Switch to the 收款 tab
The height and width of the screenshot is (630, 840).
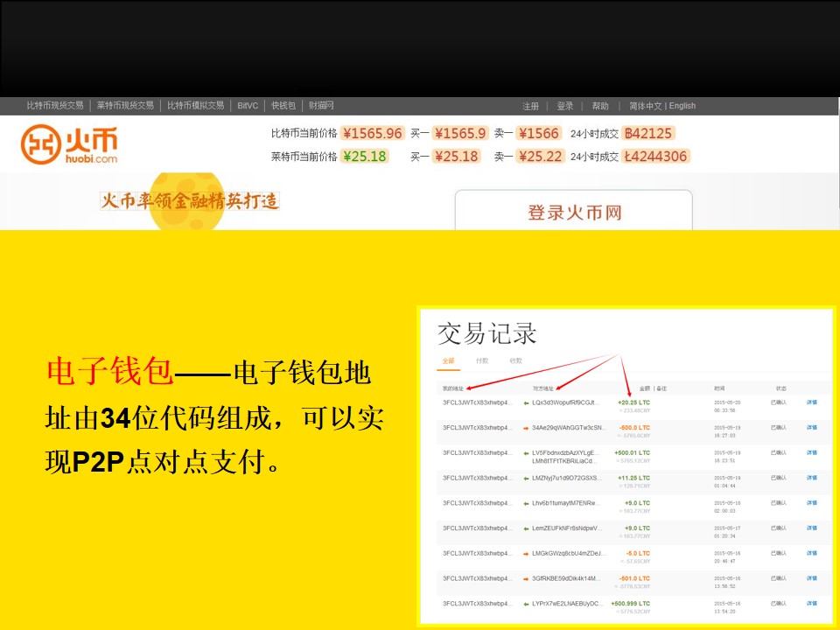click(x=516, y=360)
